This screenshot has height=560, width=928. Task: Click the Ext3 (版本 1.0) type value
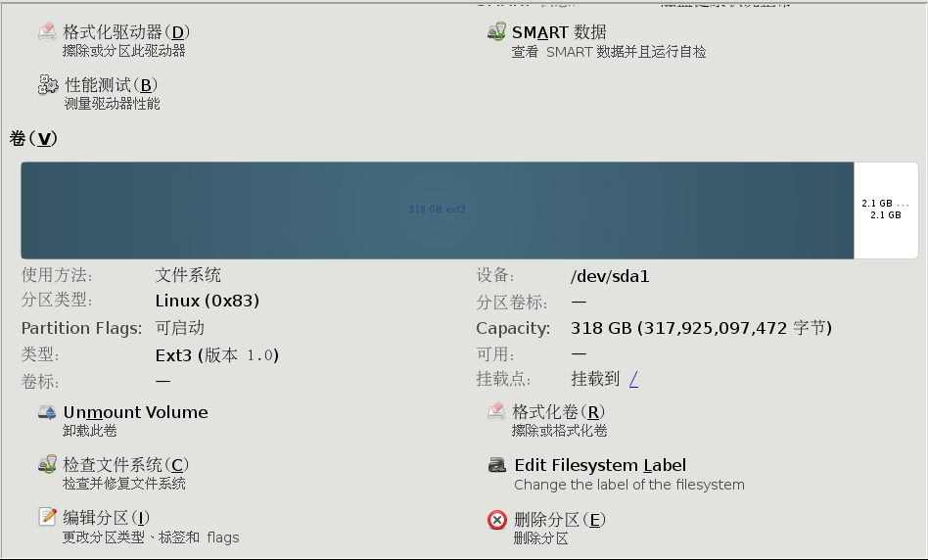tap(216, 355)
